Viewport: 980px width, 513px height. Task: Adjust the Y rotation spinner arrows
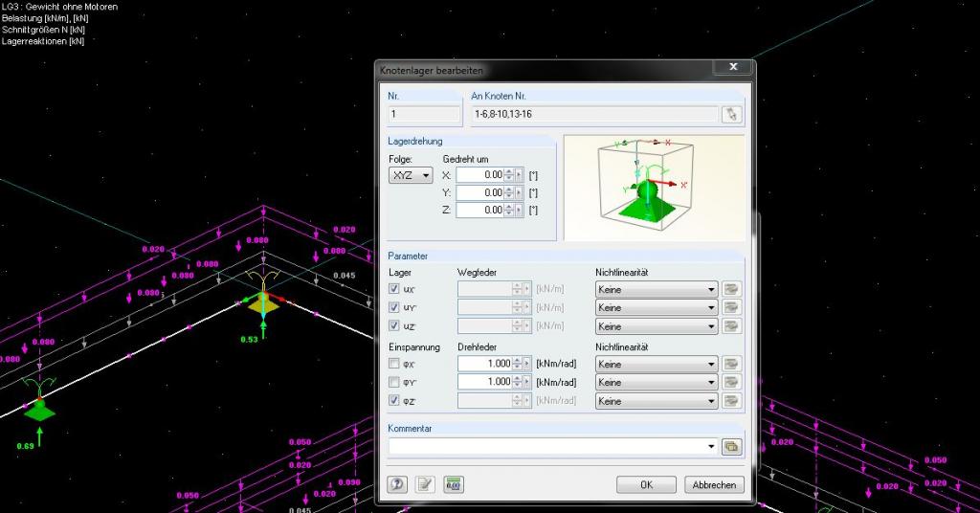click(509, 192)
